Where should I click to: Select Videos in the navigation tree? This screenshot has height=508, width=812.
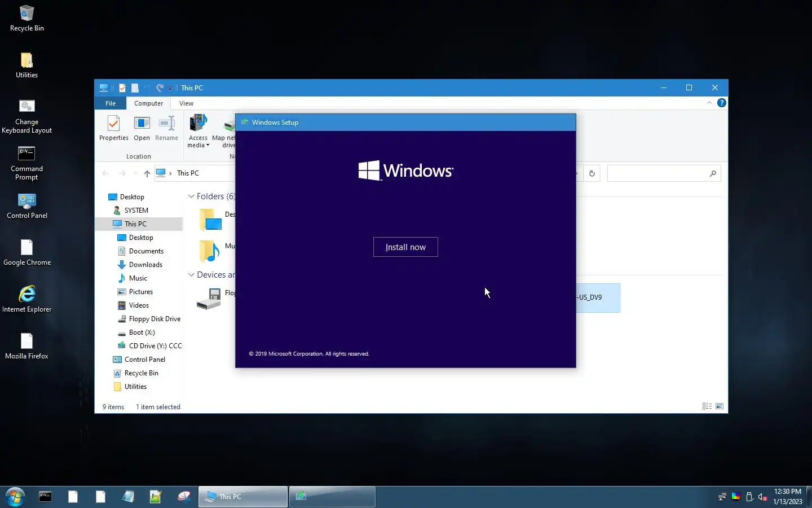tap(139, 305)
